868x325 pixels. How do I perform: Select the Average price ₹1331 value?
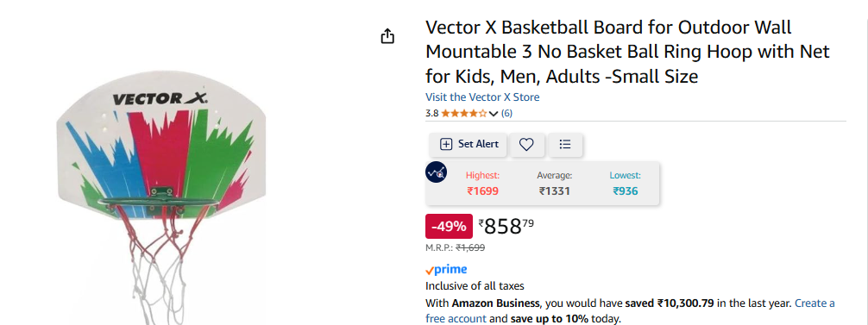[555, 191]
